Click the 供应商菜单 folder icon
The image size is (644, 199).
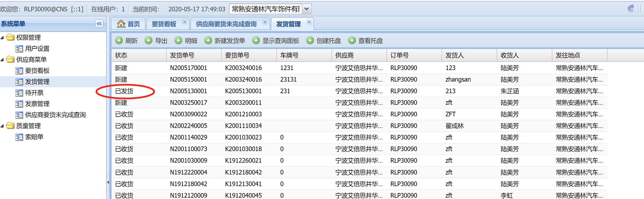[x=10, y=59]
